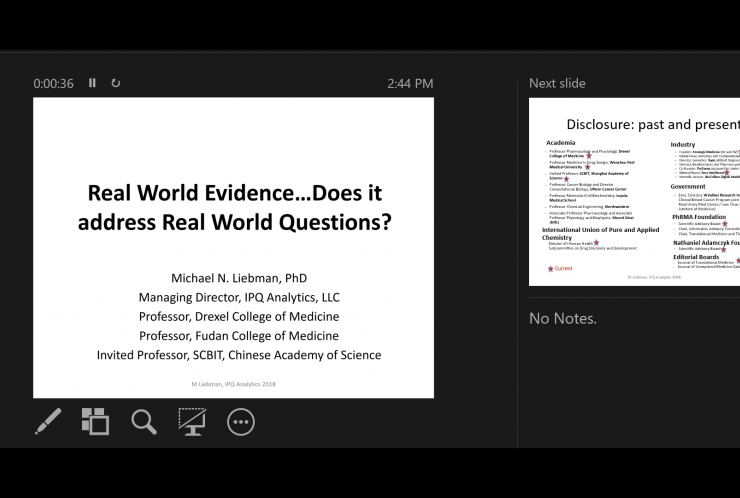Open more slide show options menu
This screenshot has height=498, width=740.
click(241, 422)
